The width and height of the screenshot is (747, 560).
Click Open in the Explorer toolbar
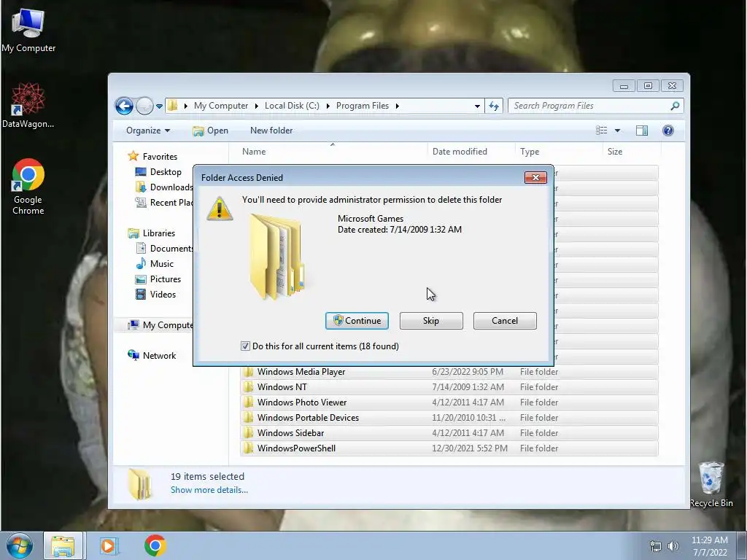point(211,131)
